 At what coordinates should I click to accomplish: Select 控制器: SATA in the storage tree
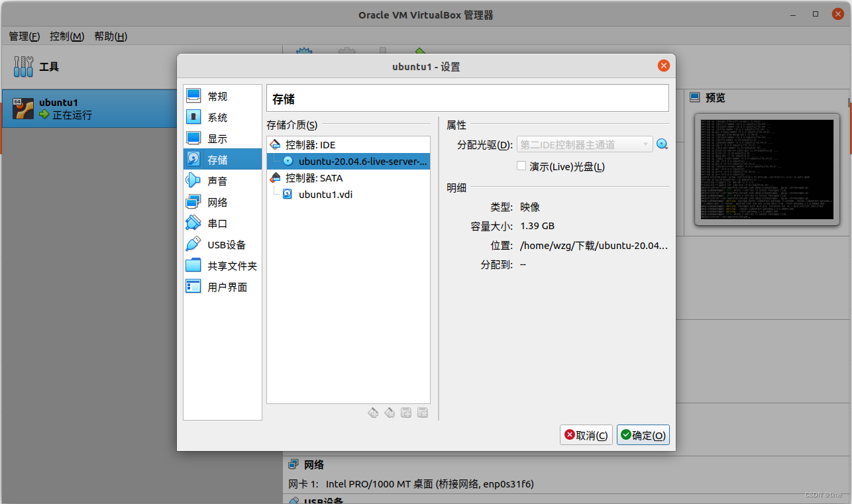click(x=314, y=178)
